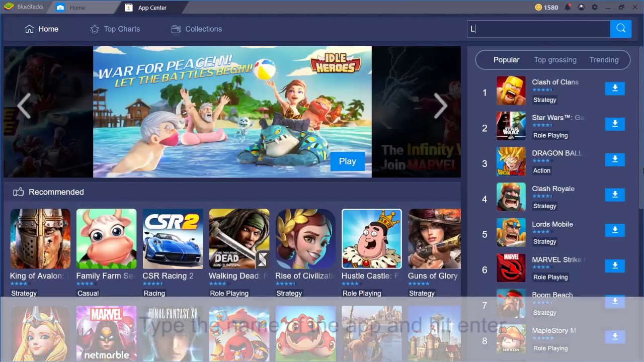This screenshot has width=644, height=362.
Task: Click the Lords Mobile title text
Action: [552, 224]
